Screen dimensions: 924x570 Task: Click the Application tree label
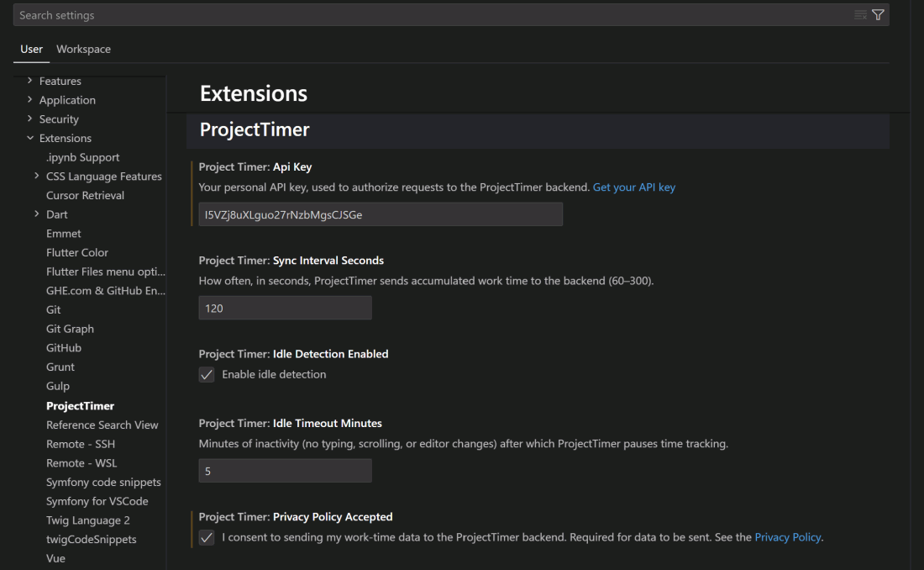(67, 100)
